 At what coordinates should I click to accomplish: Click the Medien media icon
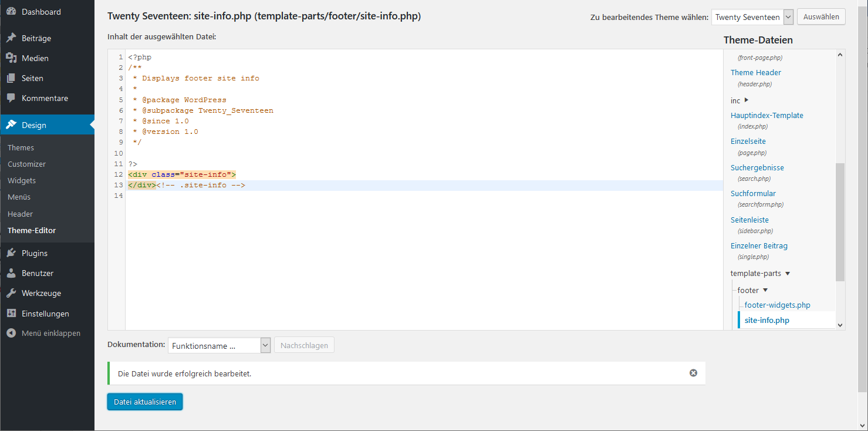coord(11,58)
